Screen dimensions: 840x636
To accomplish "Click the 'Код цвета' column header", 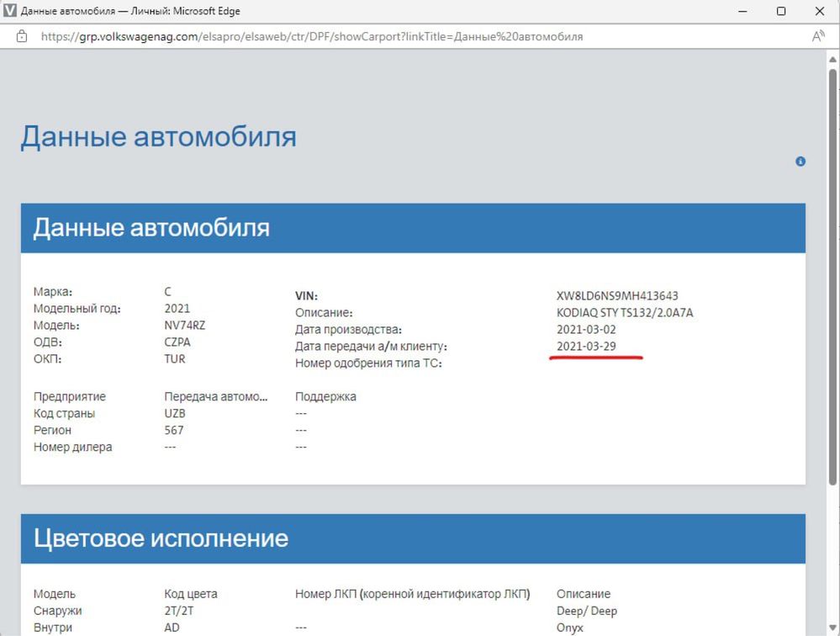I will point(191,594).
